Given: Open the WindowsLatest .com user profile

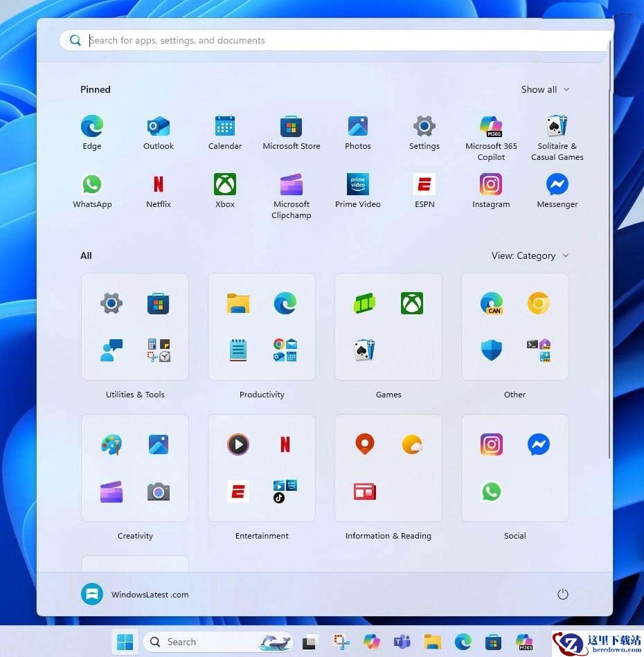Looking at the screenshot, I should pyautogui.click(x=135, y=594).
